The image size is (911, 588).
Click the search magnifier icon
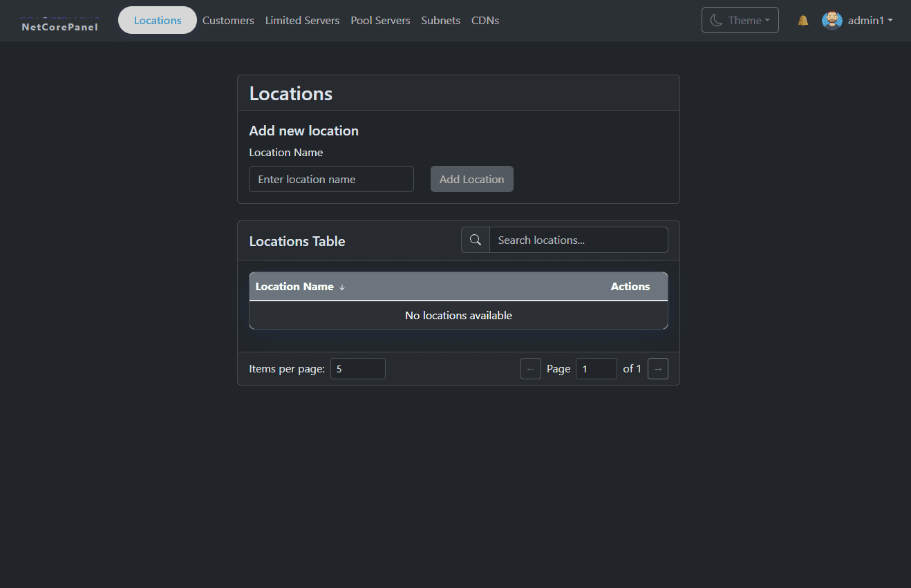click(x=476, y=240)
